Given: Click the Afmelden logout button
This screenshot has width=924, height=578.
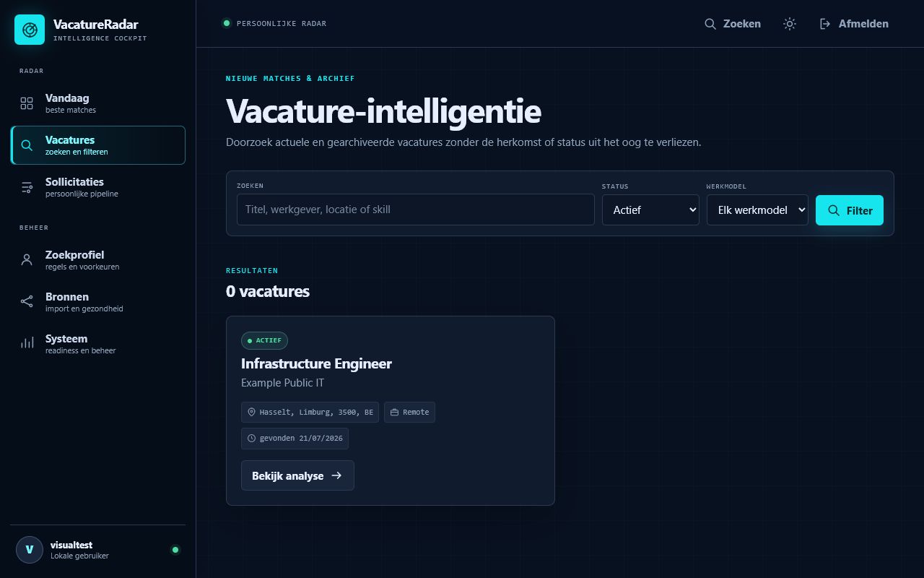Looking at the screenshot, I should point(854,24).
